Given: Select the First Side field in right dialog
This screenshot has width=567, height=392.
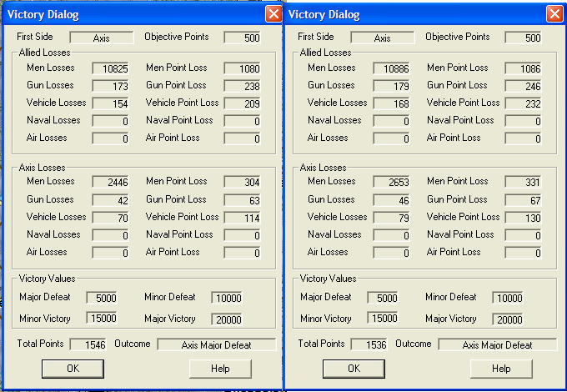Looking at the screenshot, I should (383, 38).
